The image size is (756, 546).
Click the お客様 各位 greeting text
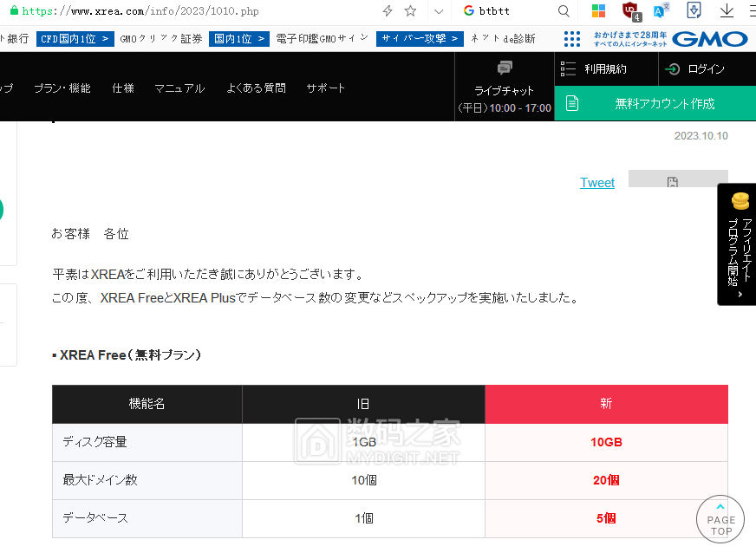[x=90, y=234]
